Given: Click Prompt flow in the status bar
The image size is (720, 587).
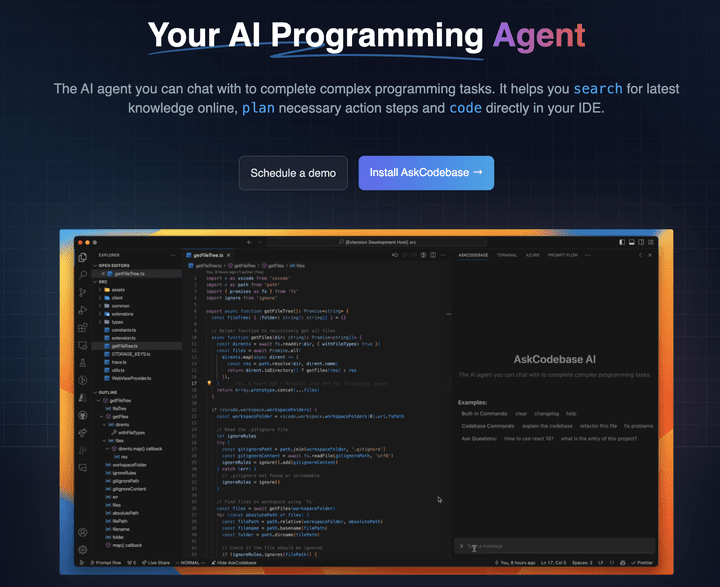Looking at the screenshot, I should [105, 562].
